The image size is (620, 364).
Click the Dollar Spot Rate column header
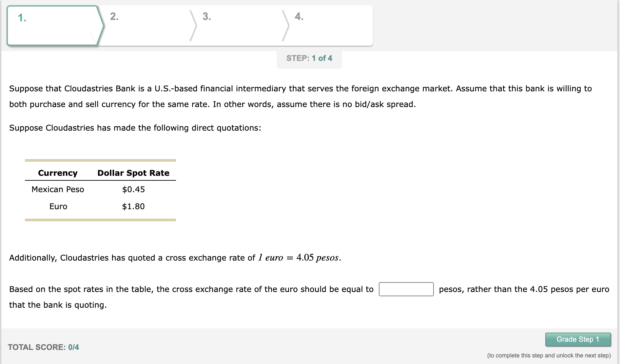133,173
